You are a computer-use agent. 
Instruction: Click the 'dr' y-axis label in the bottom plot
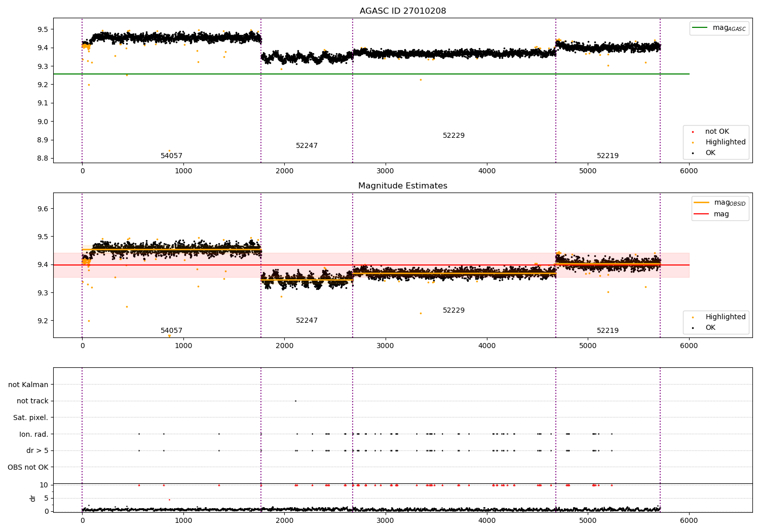coord(33,498)
